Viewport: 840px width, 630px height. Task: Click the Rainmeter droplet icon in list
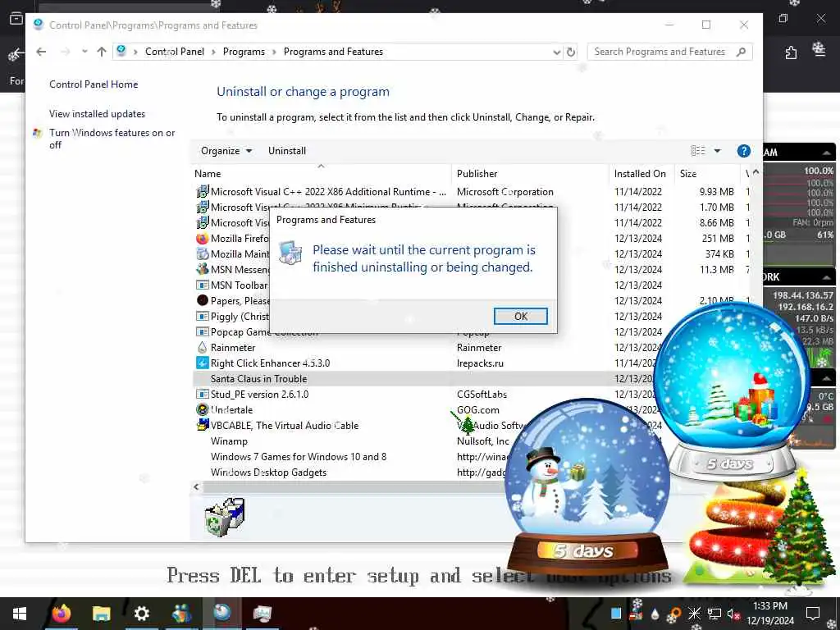202,348
